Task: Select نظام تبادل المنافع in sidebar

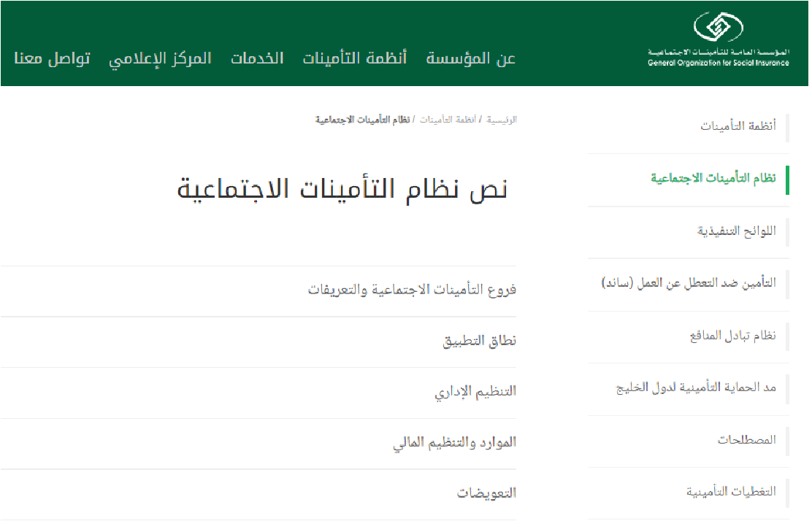Action: tap(732, 336)
